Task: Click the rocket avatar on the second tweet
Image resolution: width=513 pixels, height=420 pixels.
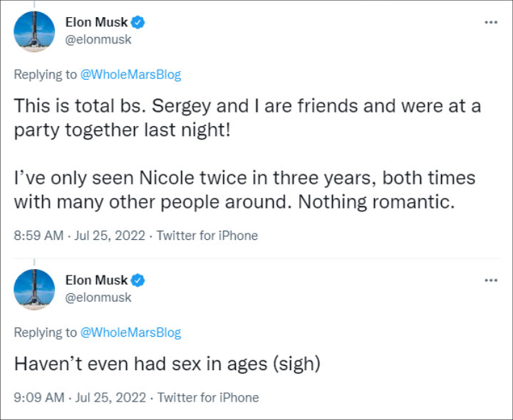Action: [x=34, y=290]
